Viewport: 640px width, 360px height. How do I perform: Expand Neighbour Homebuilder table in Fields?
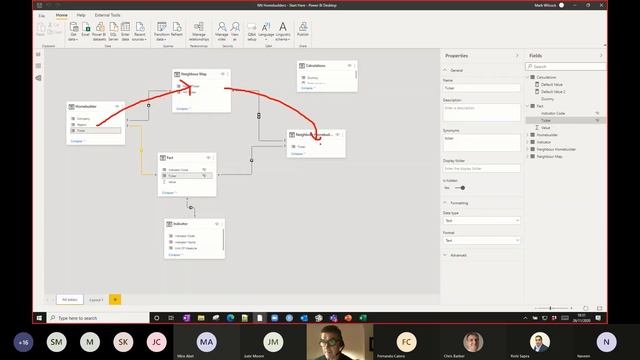coord(528,149)
